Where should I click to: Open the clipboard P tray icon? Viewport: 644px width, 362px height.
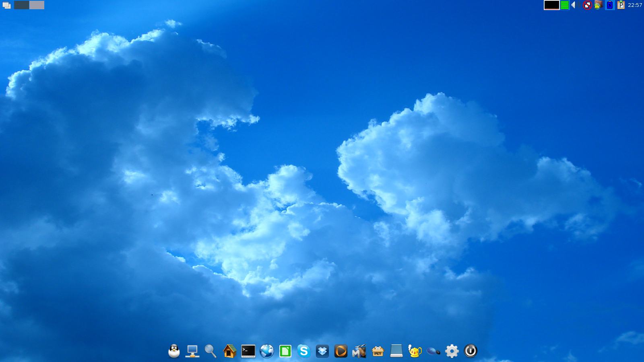click(621, 5)
